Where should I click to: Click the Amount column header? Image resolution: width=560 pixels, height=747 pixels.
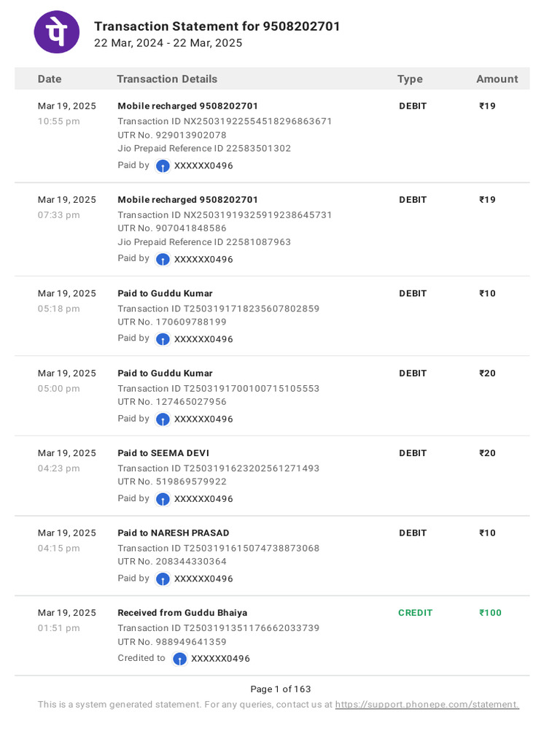click(497, 79)
